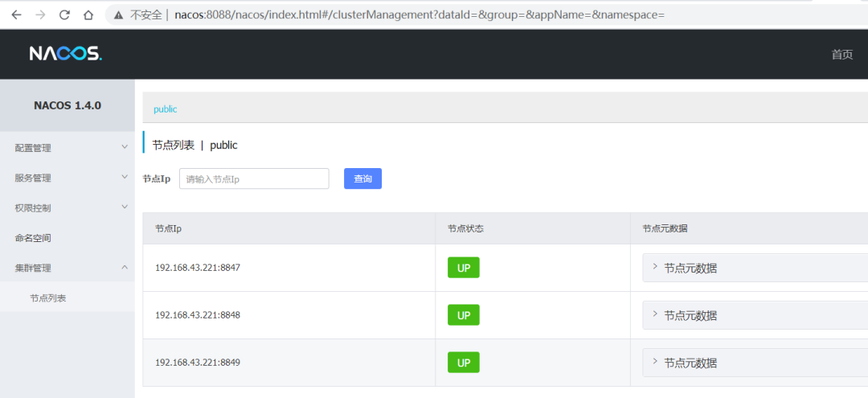Viewport: 868px width, 398px height.
Task: Click UP status badge for node 8847
Action: (x=464, y=268)
